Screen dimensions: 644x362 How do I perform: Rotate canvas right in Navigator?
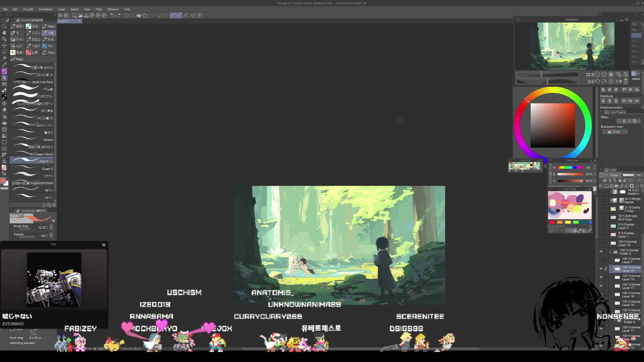(604, 81)
